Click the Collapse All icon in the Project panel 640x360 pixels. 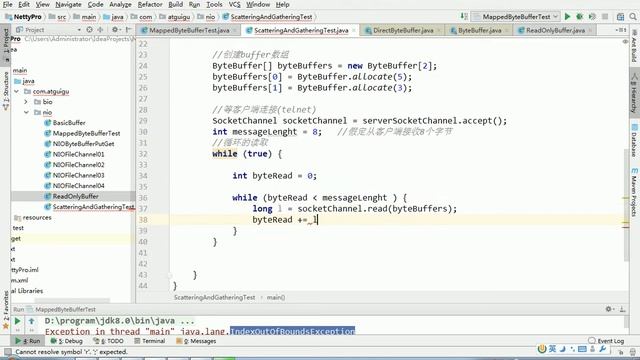tap(100, 30)
